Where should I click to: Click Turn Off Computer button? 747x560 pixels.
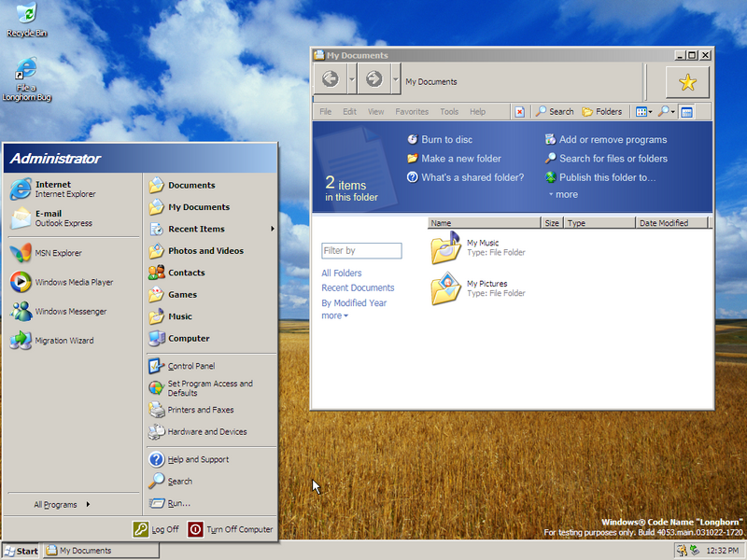231,529
